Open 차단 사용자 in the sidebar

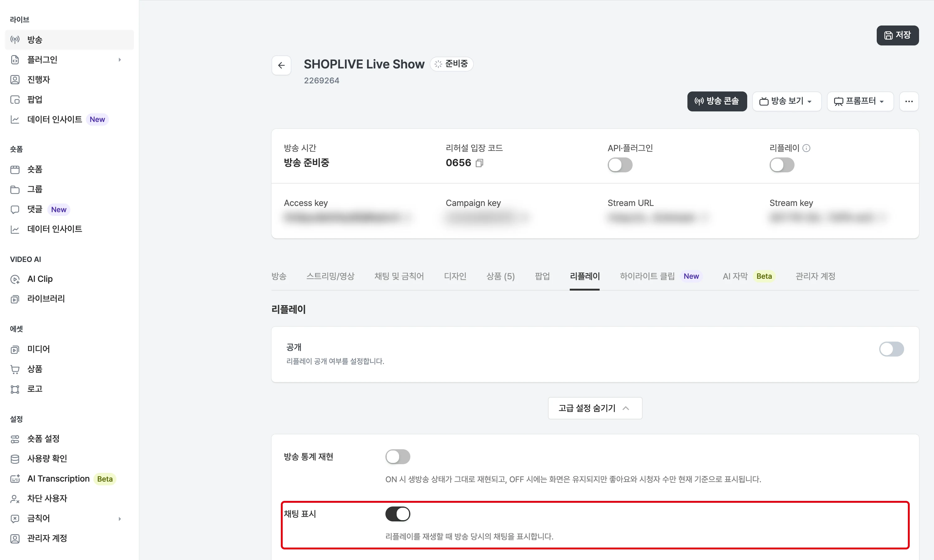69,498
